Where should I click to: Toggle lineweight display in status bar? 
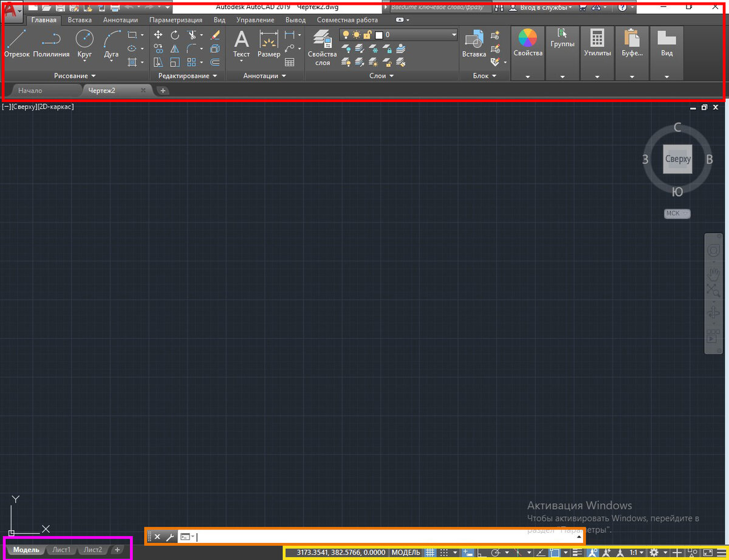(578, 553)
